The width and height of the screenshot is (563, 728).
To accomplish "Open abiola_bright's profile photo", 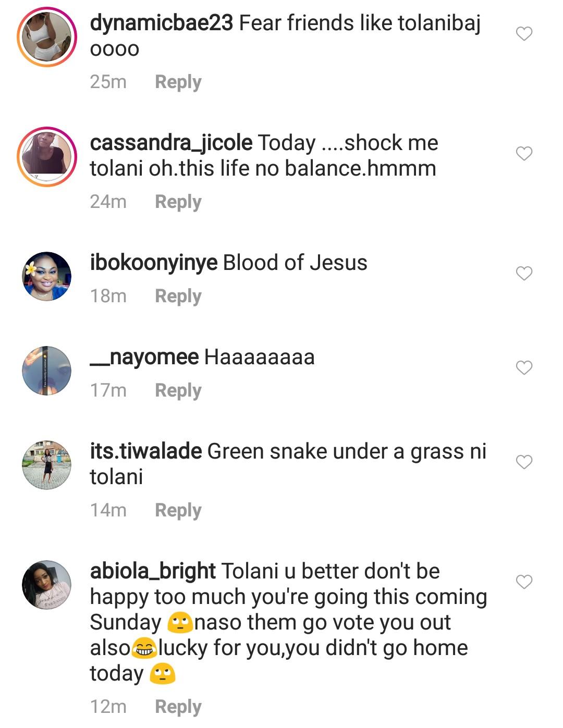I will pos(47,585).
